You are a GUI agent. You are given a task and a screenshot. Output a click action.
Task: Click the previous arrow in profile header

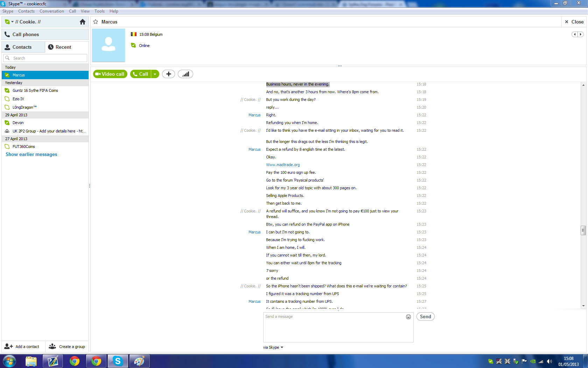coord(575,34)
